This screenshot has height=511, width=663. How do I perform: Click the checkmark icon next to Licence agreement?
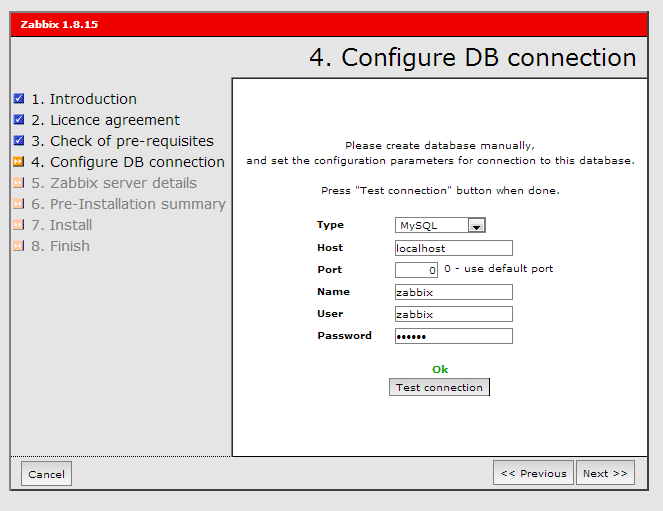click(19, 120)
